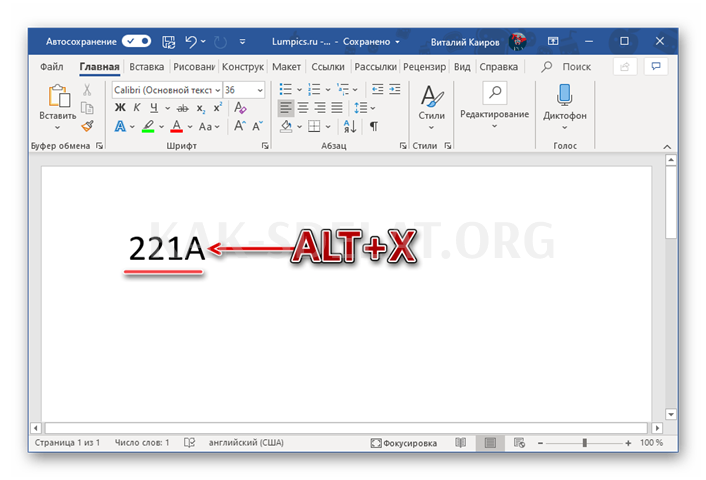The width and height of the screenshot is (706, 480).
Task: Click the Поиск search field
Action: pyautogui.click(x=566, y=67)
